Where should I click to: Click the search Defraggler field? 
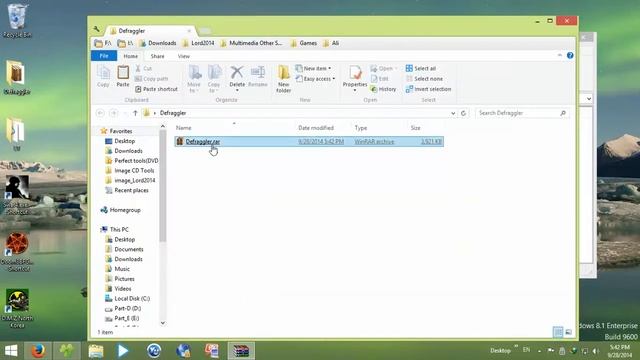[x=522, y=113]
